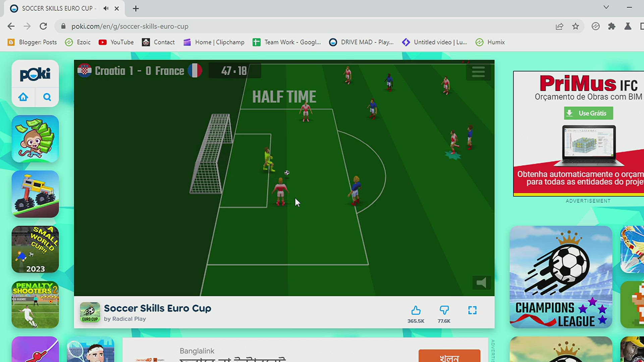Like the game with thumbs up

[x=416, y=310]
